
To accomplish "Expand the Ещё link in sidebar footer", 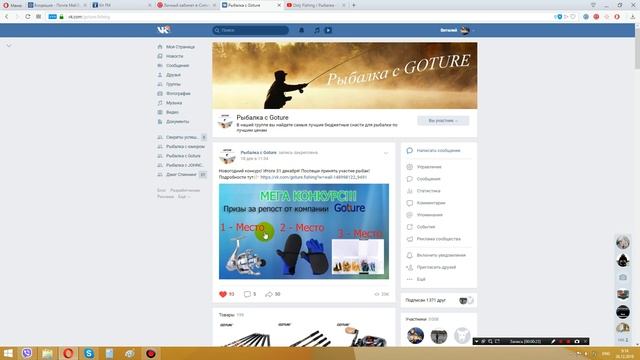I will coord(183,197).
